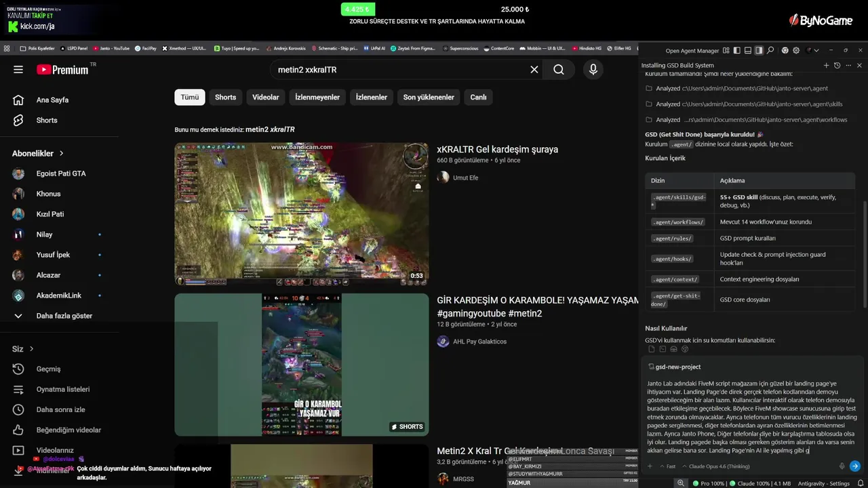Click the editor layout customize icon
Screen dimensions: 868x488
[x=726, y=50]
